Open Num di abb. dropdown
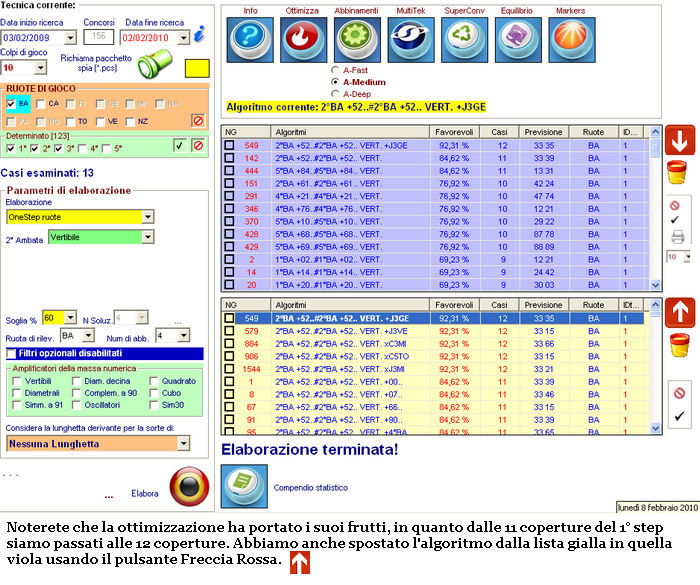This screenshot has height=585, width=700. pos(183,335)
